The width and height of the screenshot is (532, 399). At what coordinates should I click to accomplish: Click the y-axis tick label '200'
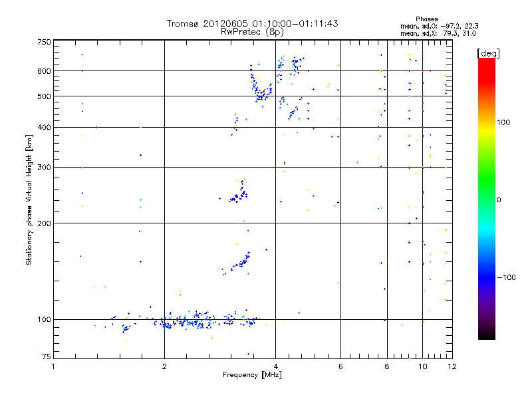pos(44,223)
